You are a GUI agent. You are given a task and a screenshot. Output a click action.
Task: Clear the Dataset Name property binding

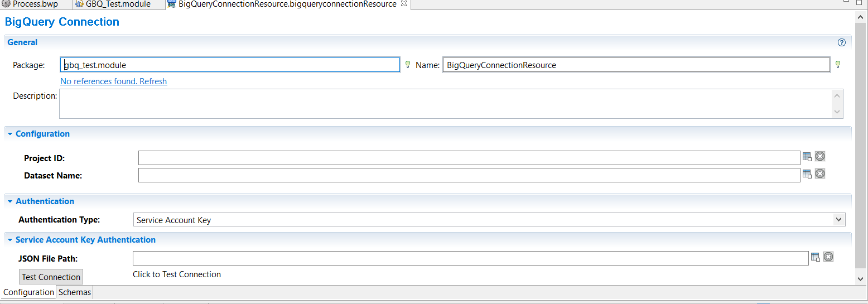(820, 173)
